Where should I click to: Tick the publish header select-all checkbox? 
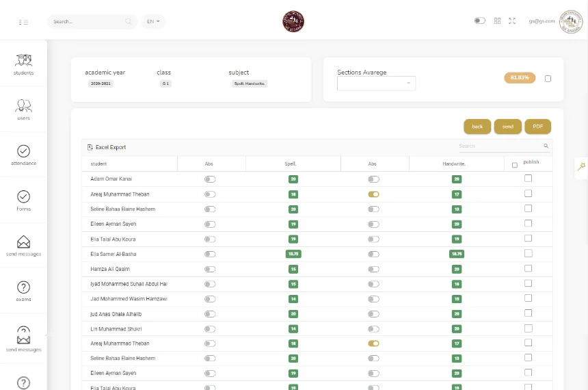[514, 165]
